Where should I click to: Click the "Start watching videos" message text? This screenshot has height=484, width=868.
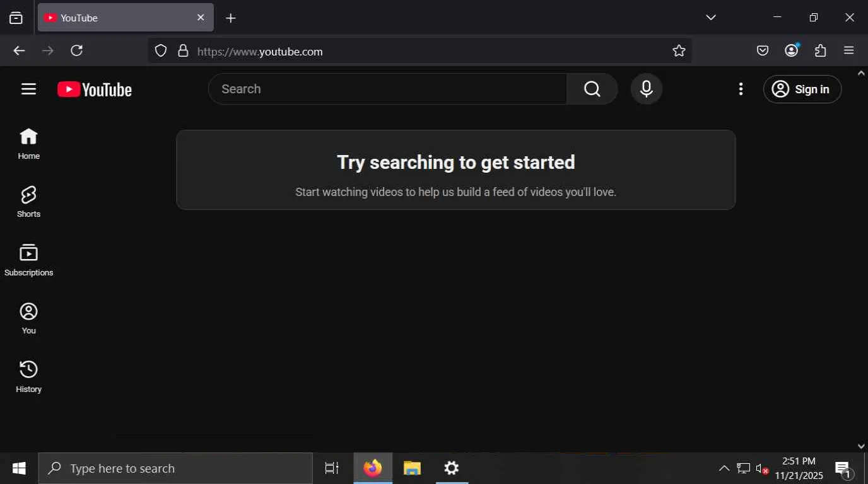click(455, 192)
